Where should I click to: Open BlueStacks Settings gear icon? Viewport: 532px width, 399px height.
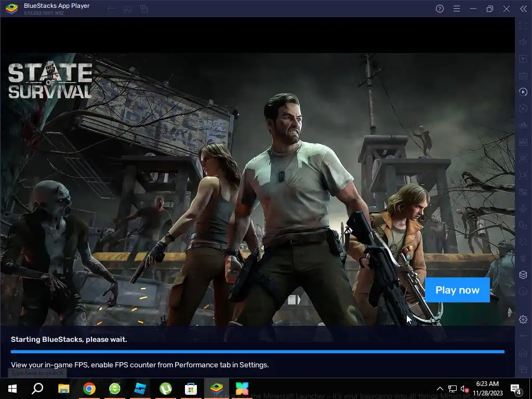tap(523, 320)
